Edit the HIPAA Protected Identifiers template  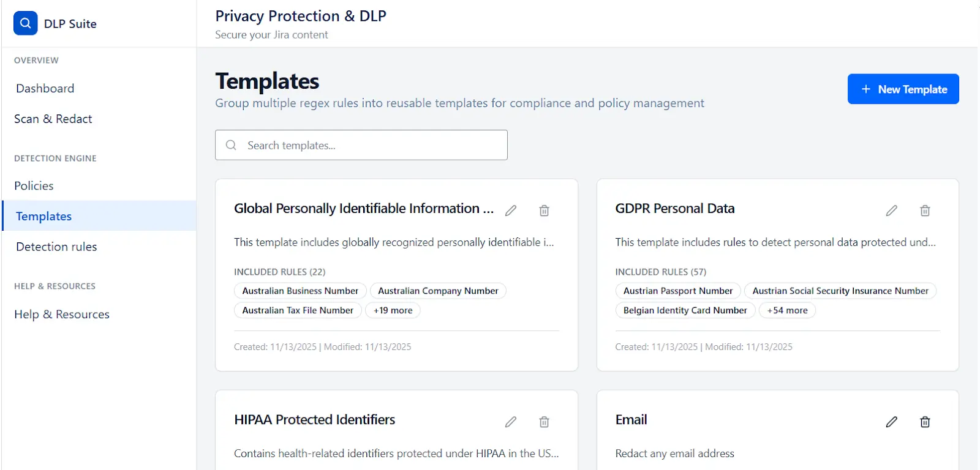pos(511,422)
